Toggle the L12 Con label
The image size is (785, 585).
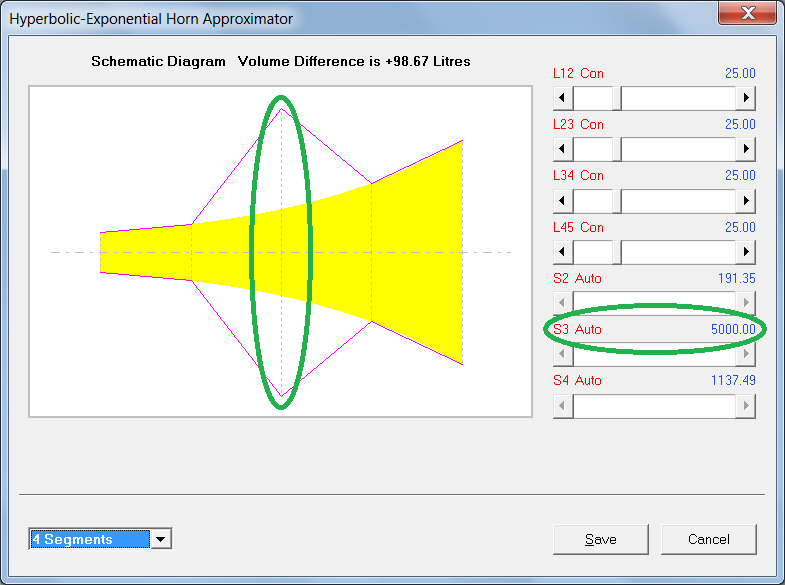(578, 74)
